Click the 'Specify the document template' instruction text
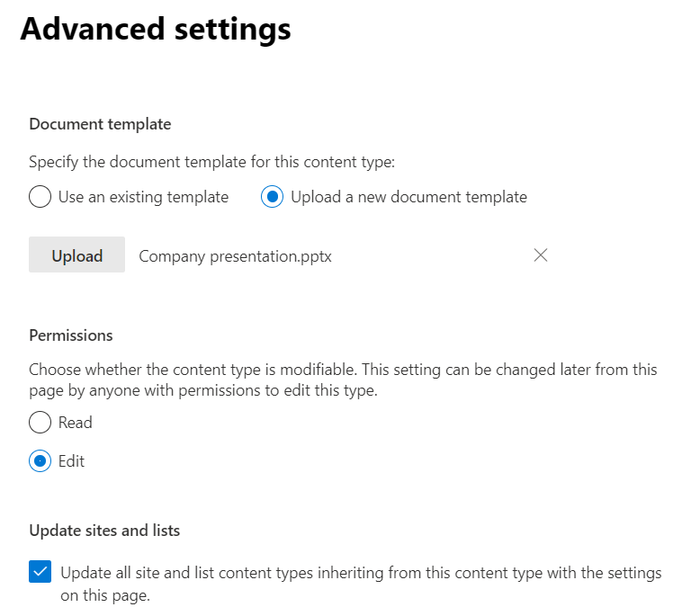Screen dimensions: 682x616 click(211, 162)
